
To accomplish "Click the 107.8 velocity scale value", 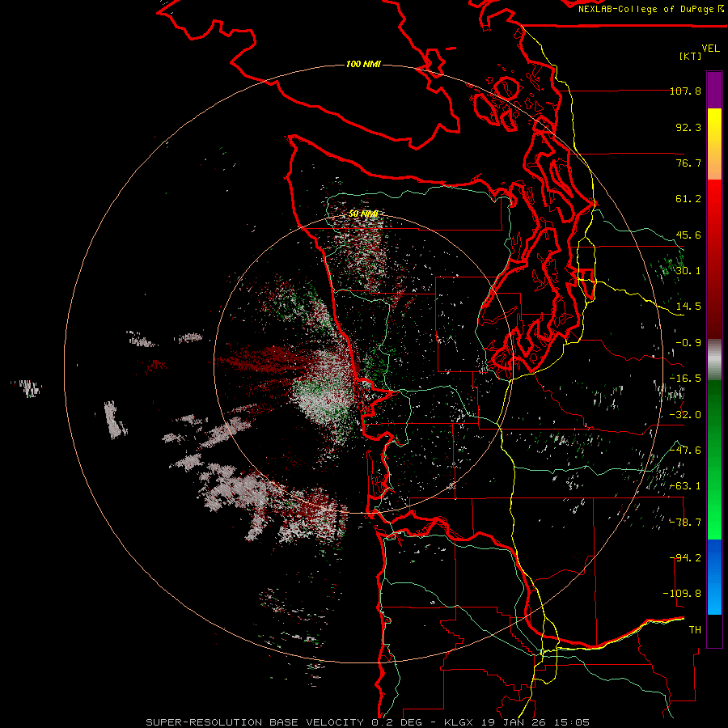I will 685,91.
